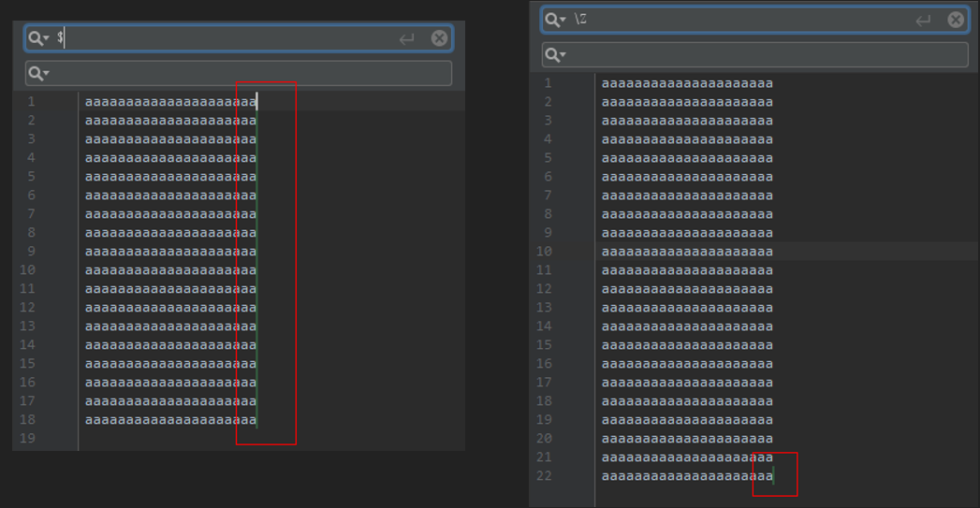The width and height of the screenshot is (980, 508).
Task: Click line number 14 in left editor gutter
Action: 27,345
